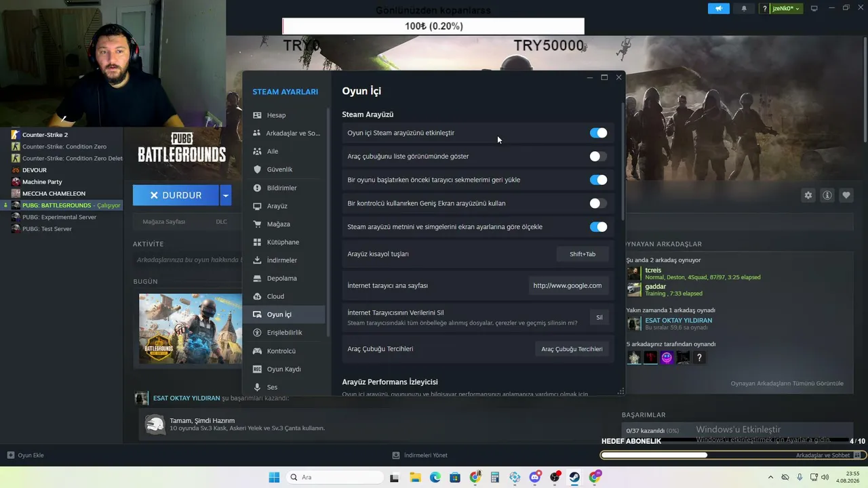The width and height of the screenshot is (868, 488).
Task: Open the Windows Start menu
Action: coord(274,477)
